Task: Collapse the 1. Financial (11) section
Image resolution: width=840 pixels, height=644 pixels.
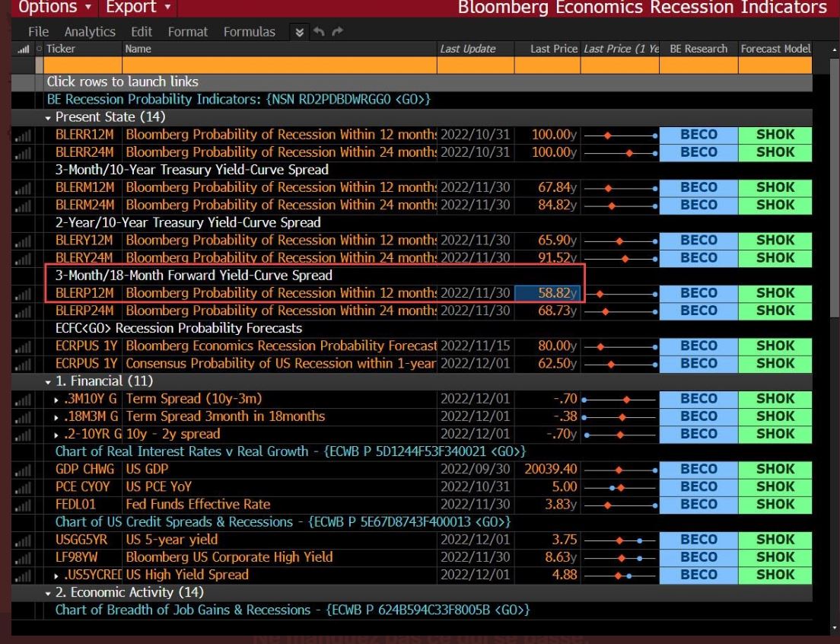Action: point(48,382)
